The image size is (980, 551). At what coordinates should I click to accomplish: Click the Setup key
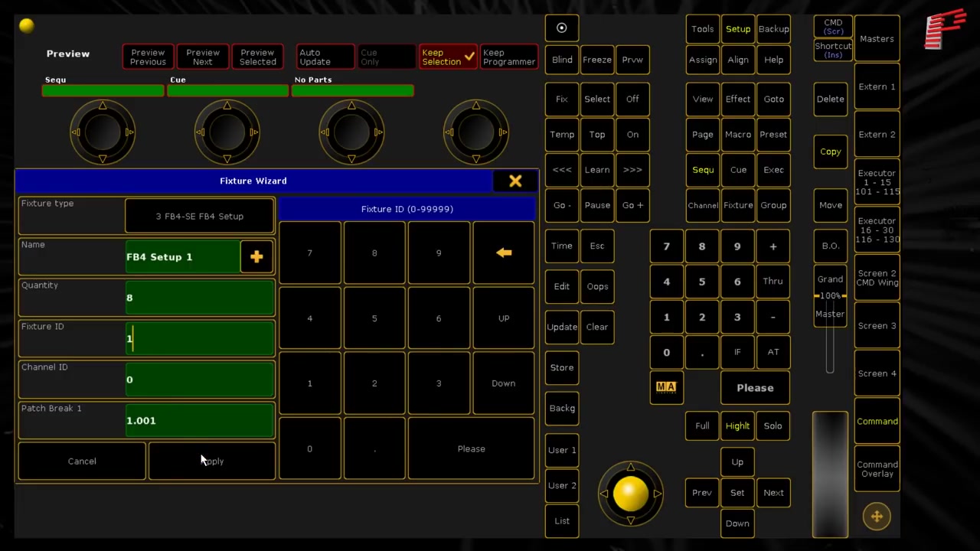coord(738,29)
